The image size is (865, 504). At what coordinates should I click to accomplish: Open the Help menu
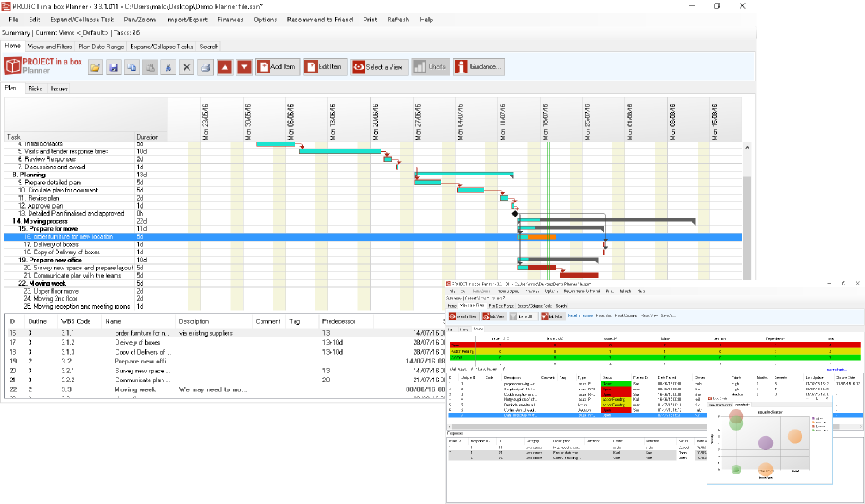click(x=426, y=20)
